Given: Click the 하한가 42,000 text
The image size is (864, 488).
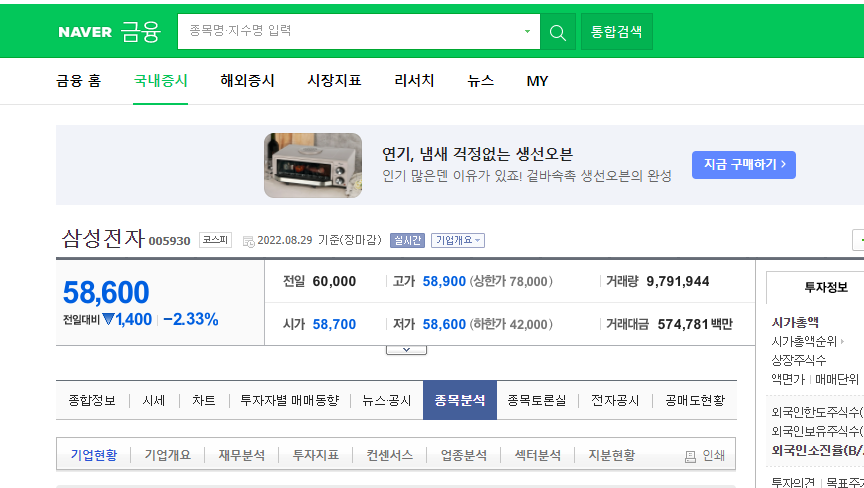Looking at the screenshot, I should [511, 324].
